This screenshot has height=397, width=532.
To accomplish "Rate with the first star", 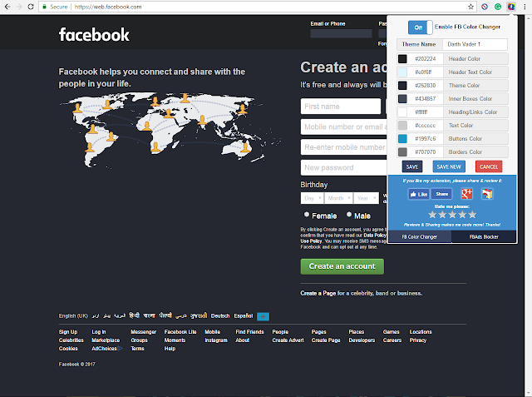I will click(432, 215).
